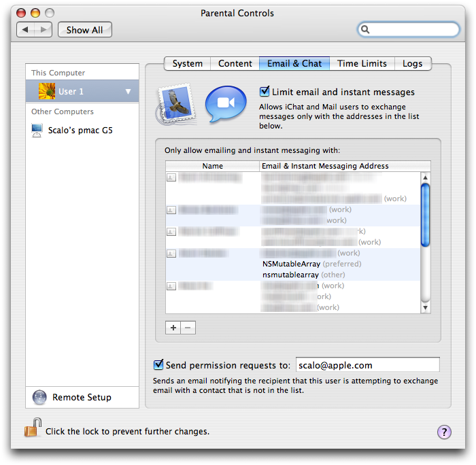Click the contact card icon in the second row
This screenshot has height=465, width=476.
point(171,210)
